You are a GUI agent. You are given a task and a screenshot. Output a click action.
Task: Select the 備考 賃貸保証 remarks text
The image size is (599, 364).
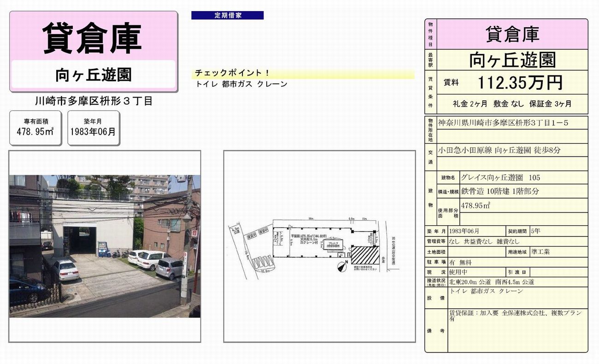click(x=515, y=316)
